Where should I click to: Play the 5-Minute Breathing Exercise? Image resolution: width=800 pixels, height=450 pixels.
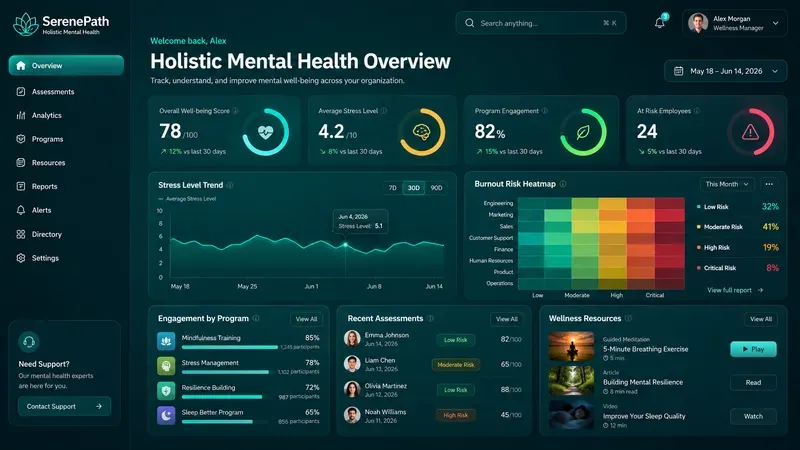[x=753, y=349]
